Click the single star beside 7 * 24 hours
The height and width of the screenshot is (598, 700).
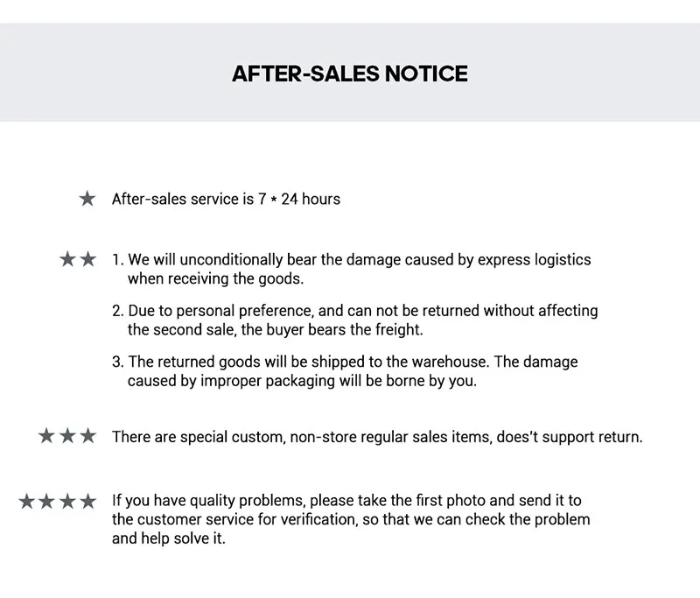coord(87,198)
